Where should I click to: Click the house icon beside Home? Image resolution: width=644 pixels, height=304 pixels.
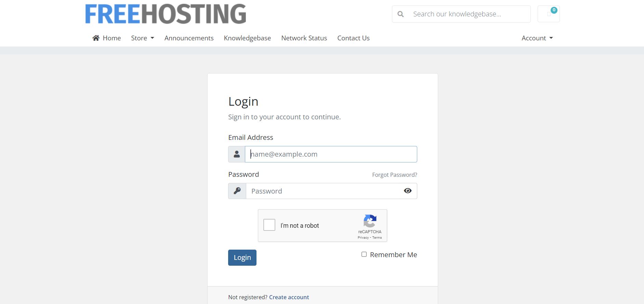pos(96,38)
